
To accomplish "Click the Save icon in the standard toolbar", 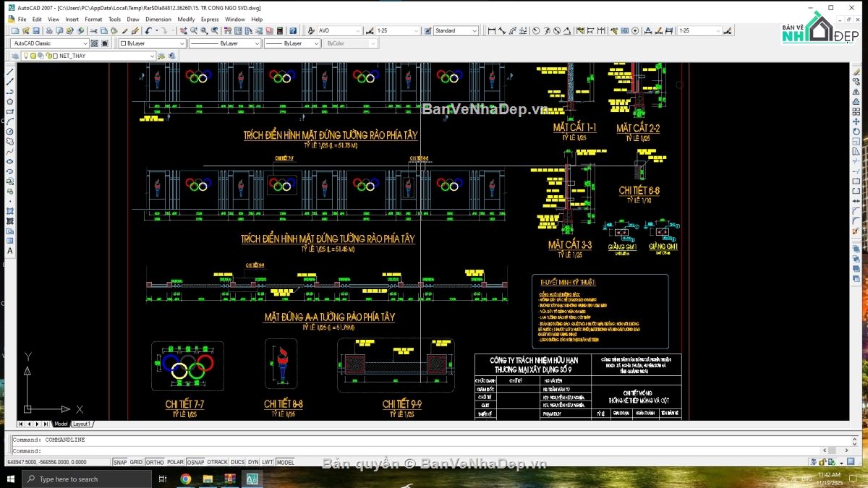I will (x=36, y=30).
